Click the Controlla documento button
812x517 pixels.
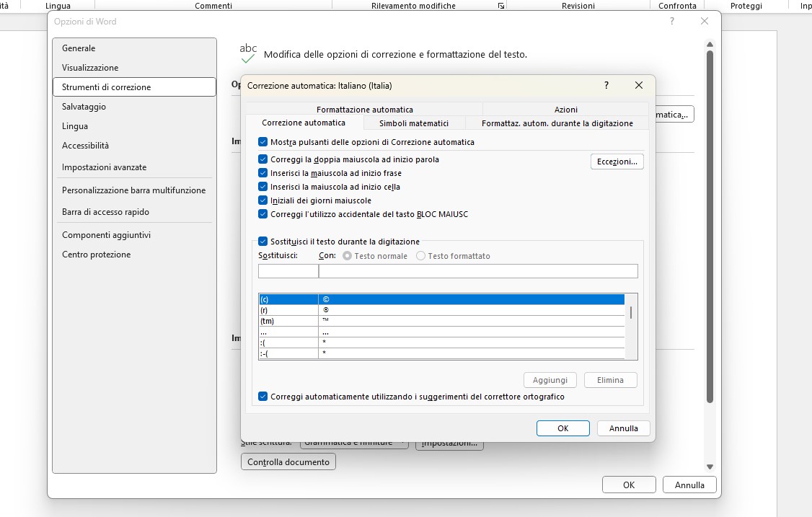(x=288, y=462)
